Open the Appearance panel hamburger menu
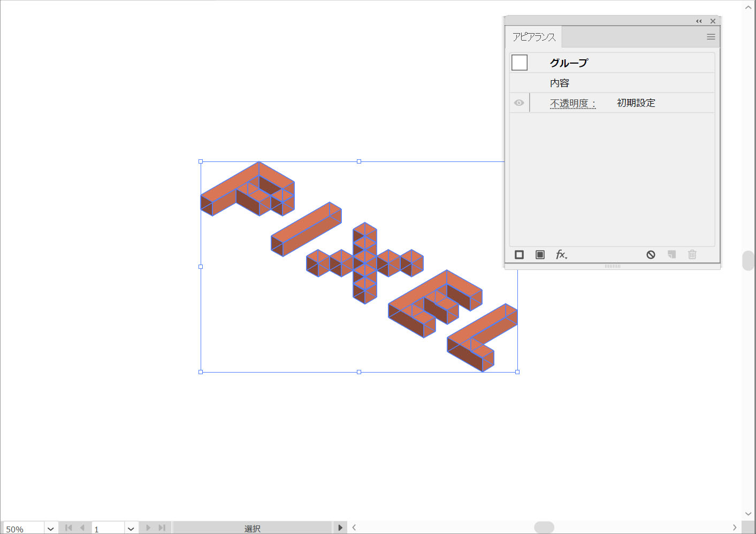The image size is (756, 534). tap(711, 37)
